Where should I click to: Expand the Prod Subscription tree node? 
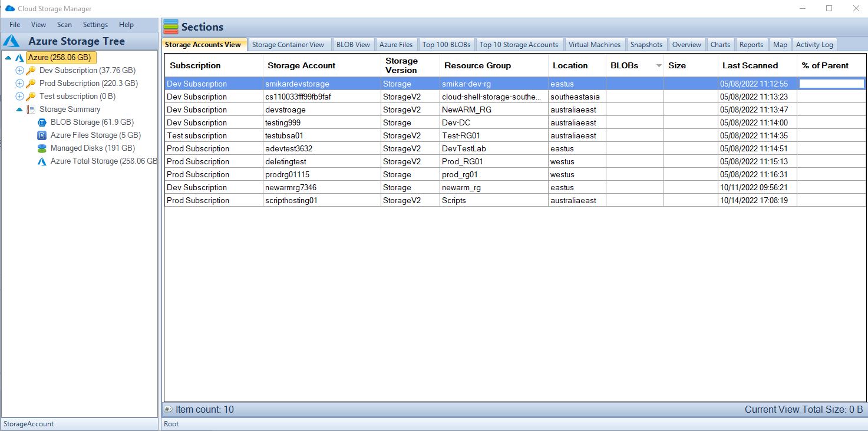click(19, 84)
